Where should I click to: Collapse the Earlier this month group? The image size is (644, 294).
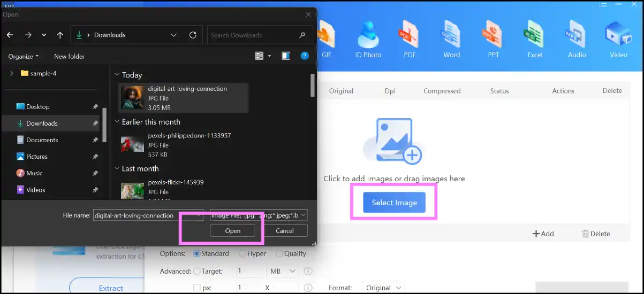pyautogui.click(x=117, y=122)
